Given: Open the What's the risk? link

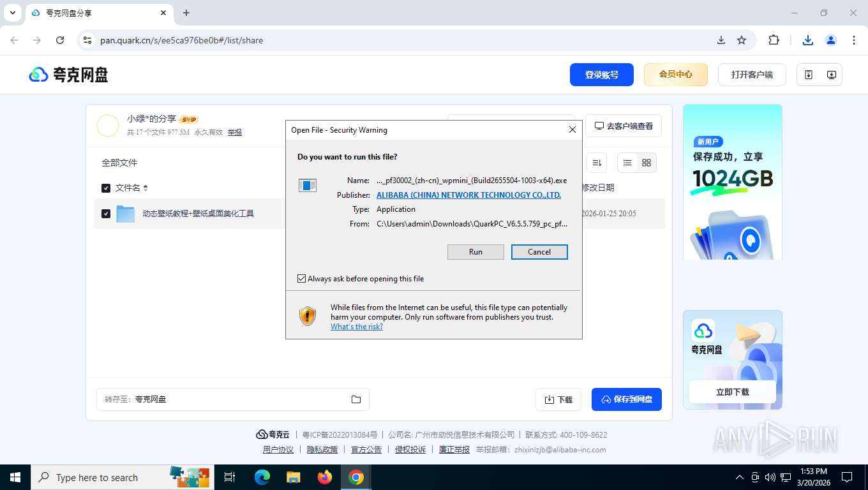Looking at the screenshot, I should coord(357,327).
